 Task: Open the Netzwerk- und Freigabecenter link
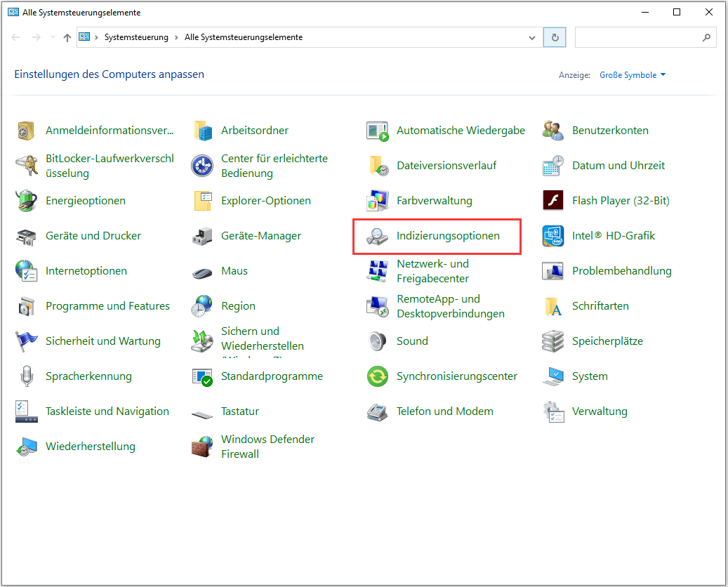432,271
